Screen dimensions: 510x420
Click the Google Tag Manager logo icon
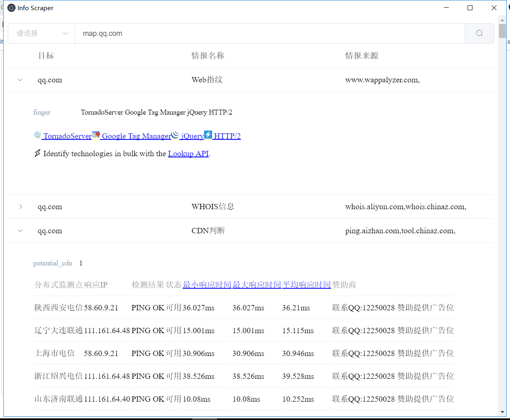tap(96, 135)
